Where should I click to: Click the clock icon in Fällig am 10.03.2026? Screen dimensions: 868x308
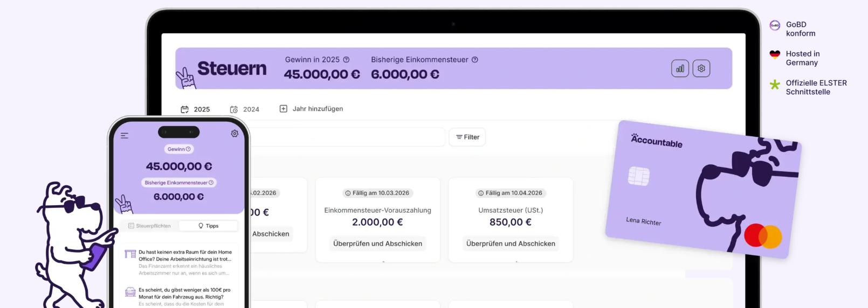(x=348, y=193)
